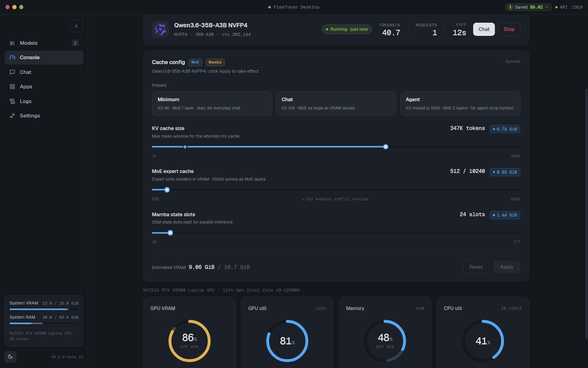Click the Models library icon in sidebar
Viewport: 588px width, 368px height.
[x=12, y=43]
